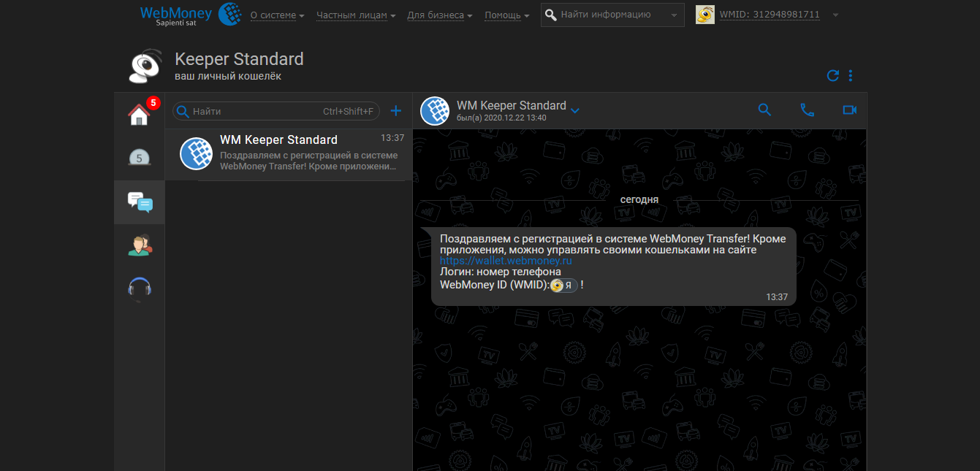Click the WebMoney logo
Screen dimensions: 980x471
(x=191, y=15)
